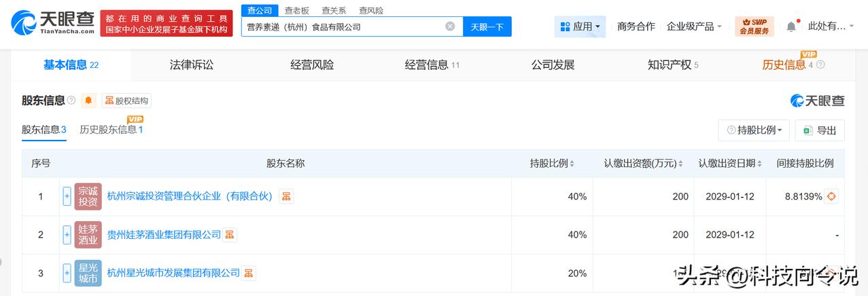Select the 基本信息 tab
Screen dimensions: 868x296
click(71, 65)
